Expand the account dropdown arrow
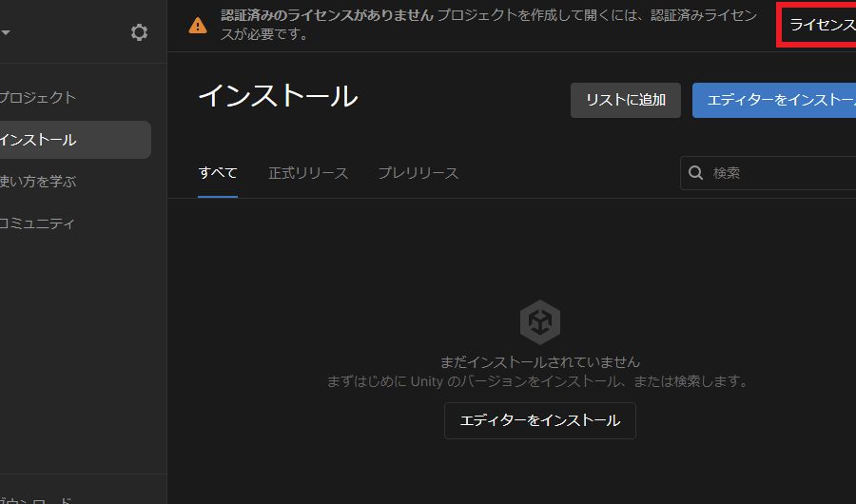Image resolution: width=856 pixels, height=504 pixels. pyautogui.click(x=6, y=32)
